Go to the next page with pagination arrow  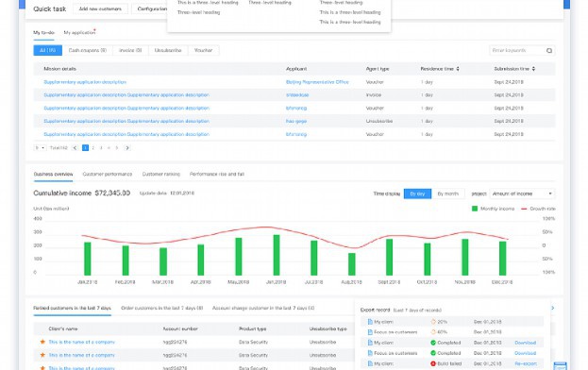[127, 148]
